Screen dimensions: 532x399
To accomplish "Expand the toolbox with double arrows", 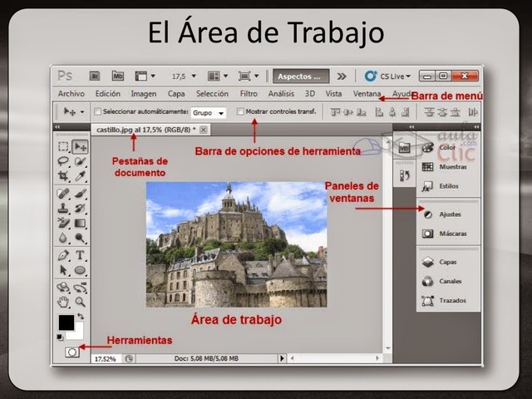I will click(x=57, y=127).
